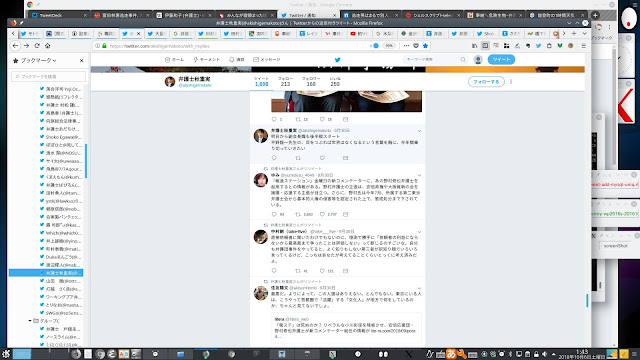Click the 90% zoom level indicator
640x360 pixels.
pos(389,46)
